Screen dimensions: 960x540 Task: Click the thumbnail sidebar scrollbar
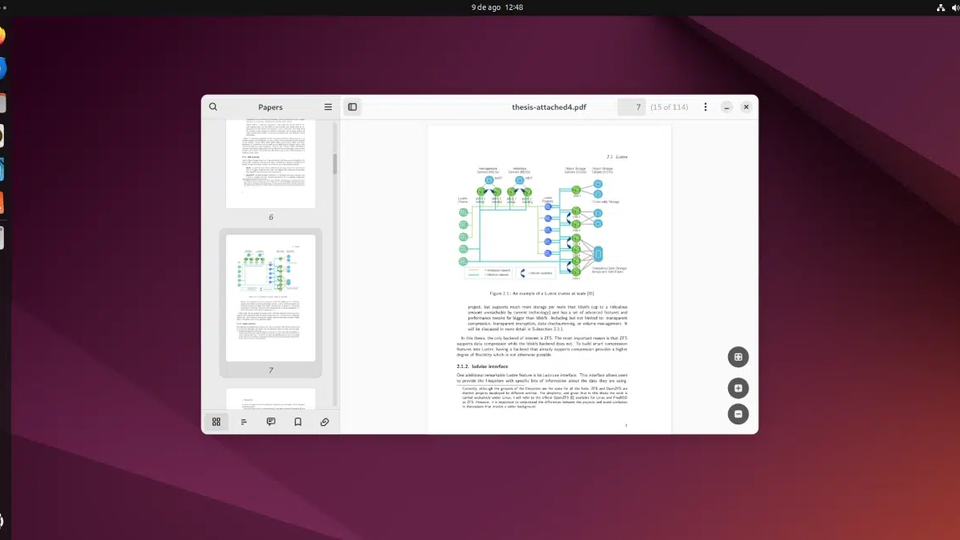(335, 164)
